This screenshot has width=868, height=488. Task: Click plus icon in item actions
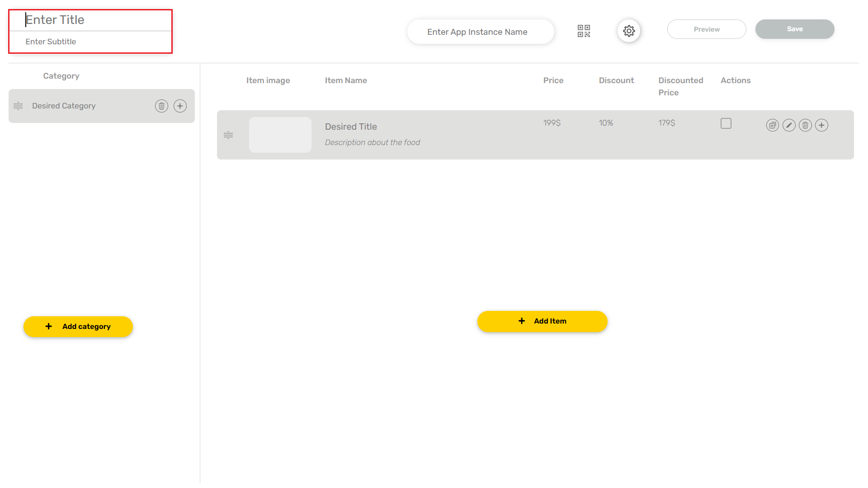coord(821,125)
